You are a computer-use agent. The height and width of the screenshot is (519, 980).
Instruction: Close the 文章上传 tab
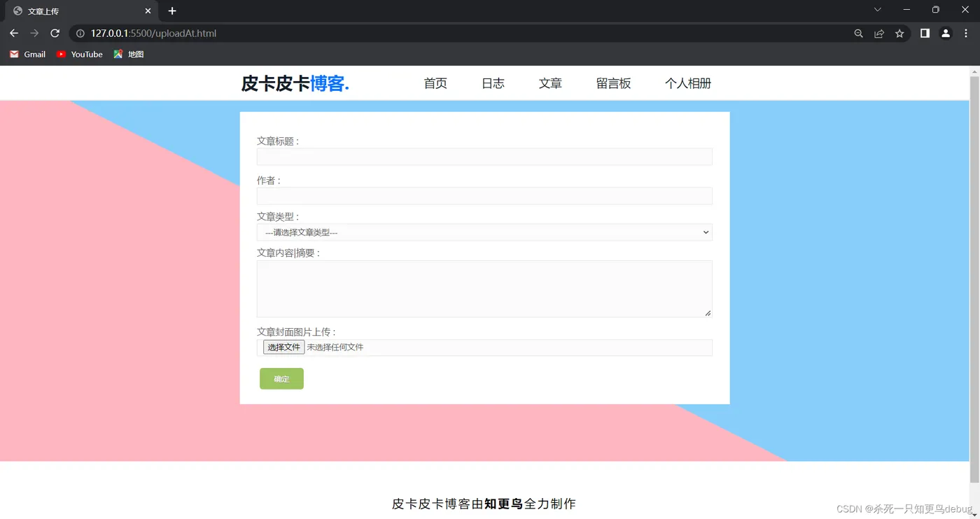pos(148,11)
